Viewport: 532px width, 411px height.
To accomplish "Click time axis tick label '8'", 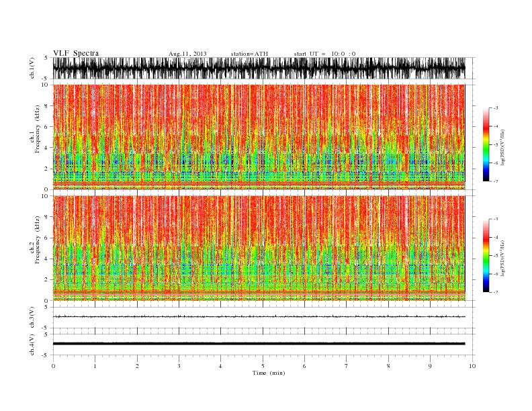I will coord(388,366).
